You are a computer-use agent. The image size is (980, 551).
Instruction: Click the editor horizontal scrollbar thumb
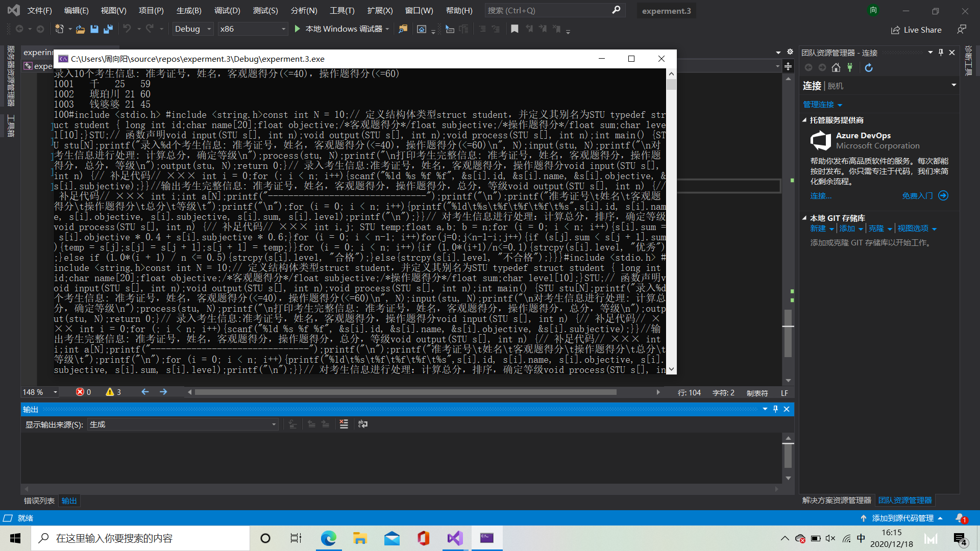click(x=406, y=392)
